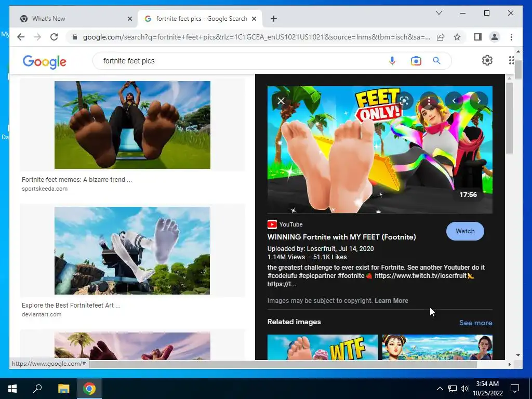Open the deviantart.com result caption
This screenshot has width=532, height=399.
tap(42, 314)
